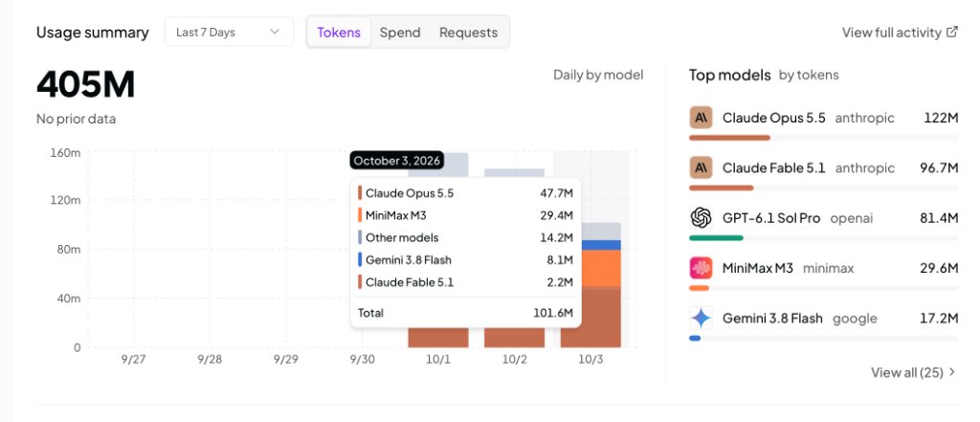This screenshot has width=980, height=422.
Task: Click the tooltip row Claude Fable 5.1 2.2M
Action: click(466, 282)
